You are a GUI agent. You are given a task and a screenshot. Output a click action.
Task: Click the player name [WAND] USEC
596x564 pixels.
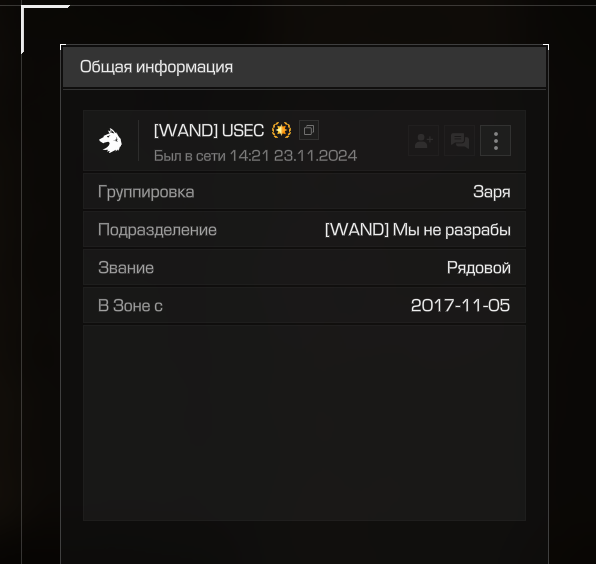209,130
